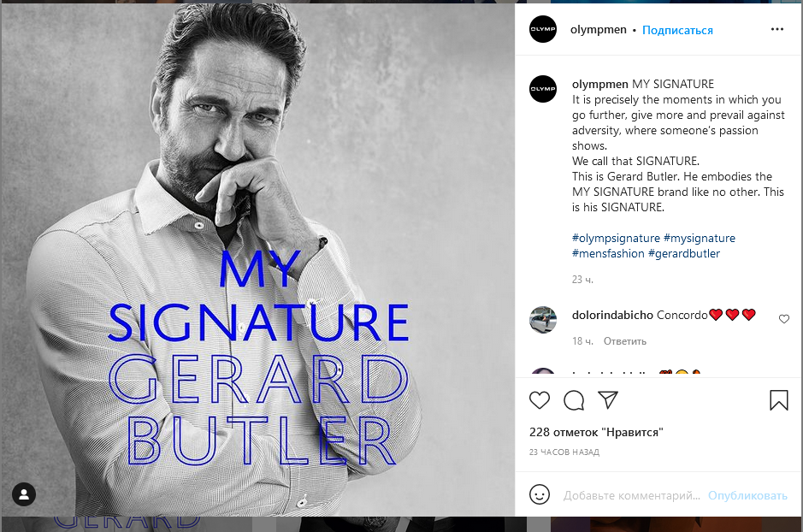
Task: Like the dolorindabicho comment
Action: (x=784, y=319)
